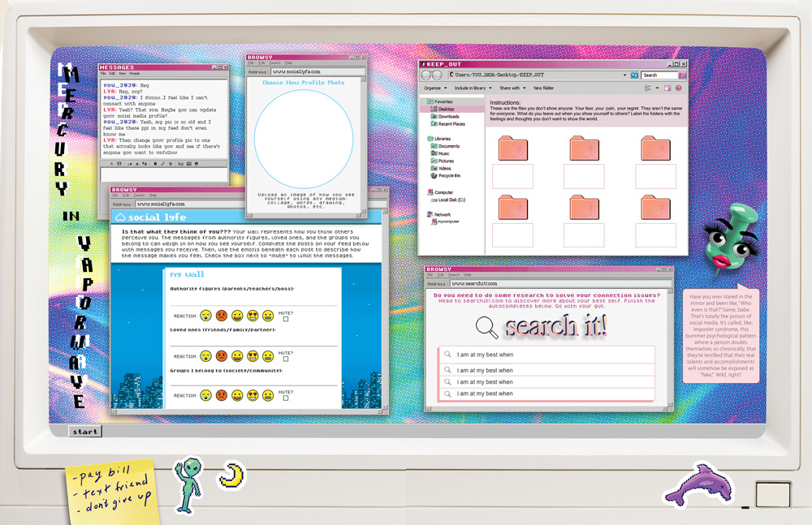Select Local Disk (C:) in sidebar
Image resolution: width=812 pixels, height=525 pixels.
tap(448, 200)
